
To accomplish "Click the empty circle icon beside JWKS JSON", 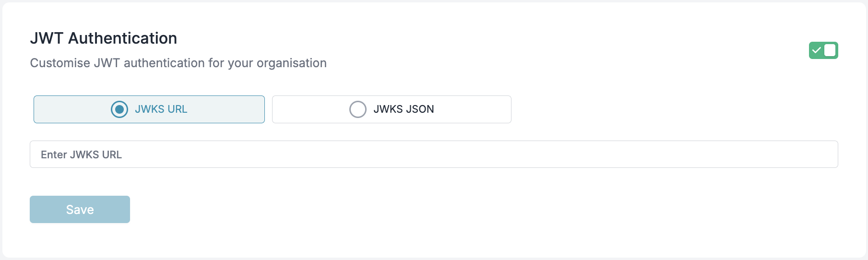I will pos(358,109).
